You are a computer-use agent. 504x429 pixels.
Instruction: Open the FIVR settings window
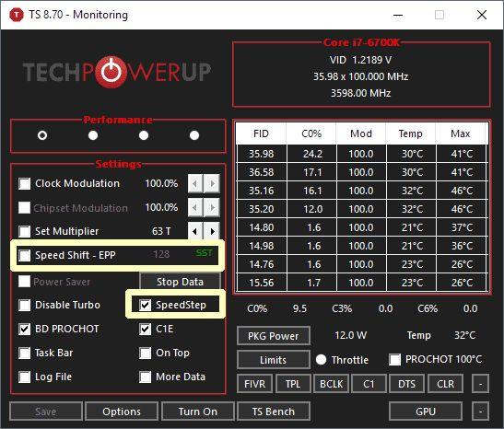pyautogui.click(x=255, y=384)
